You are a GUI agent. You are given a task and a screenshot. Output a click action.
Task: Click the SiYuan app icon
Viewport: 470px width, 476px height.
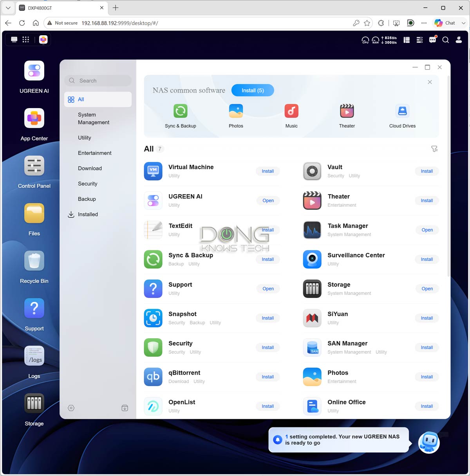point(312,318)
